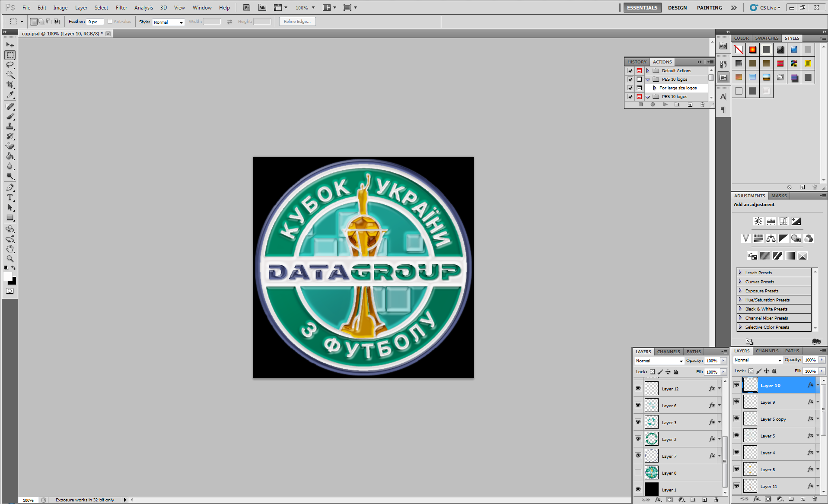Select the Horizontal Type tool
Screen dimensions: 828x504
[10, 197]
